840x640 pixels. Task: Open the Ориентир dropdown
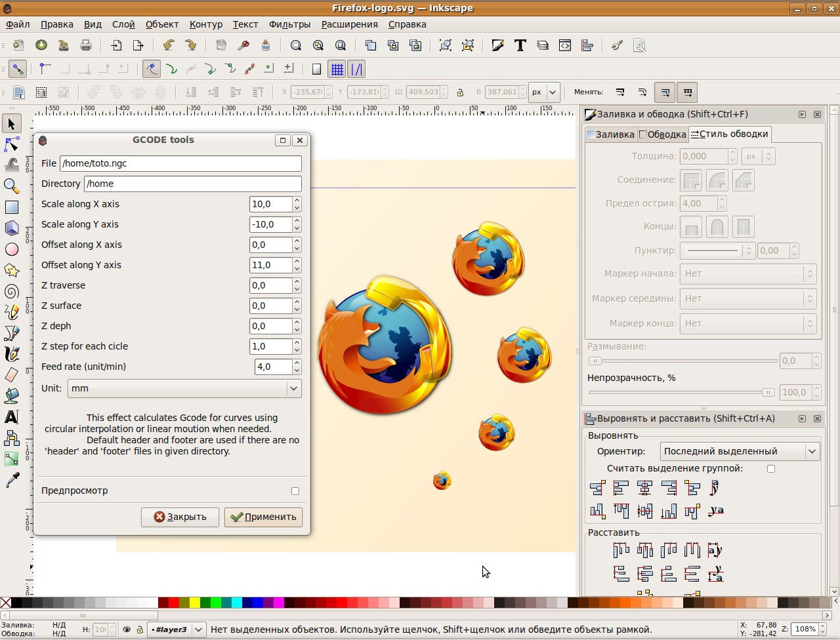(740, 451)
